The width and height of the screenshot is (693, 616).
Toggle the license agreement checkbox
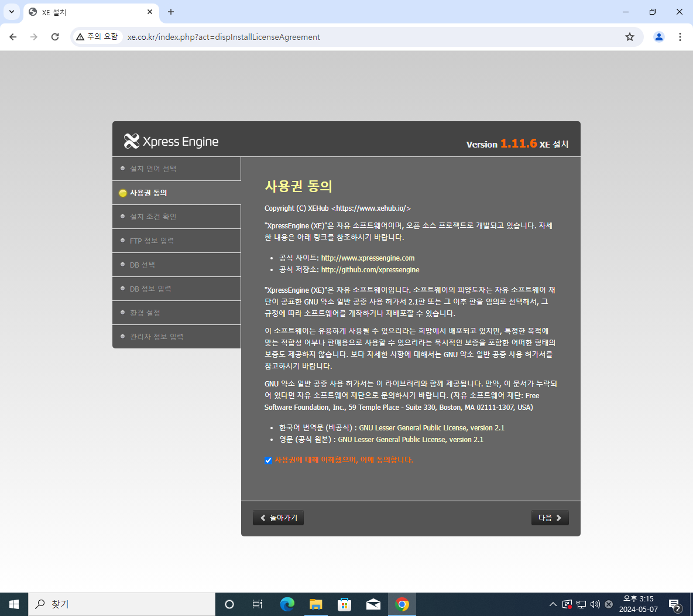tap(268, 460)
